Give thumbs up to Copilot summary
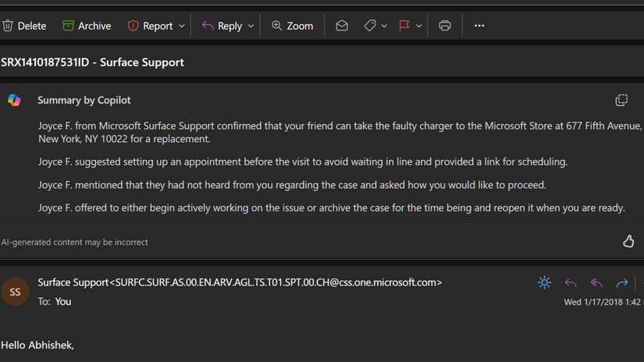Image resolution: width=644 pixels, height=362 pixels. click(x=628, y=242)
